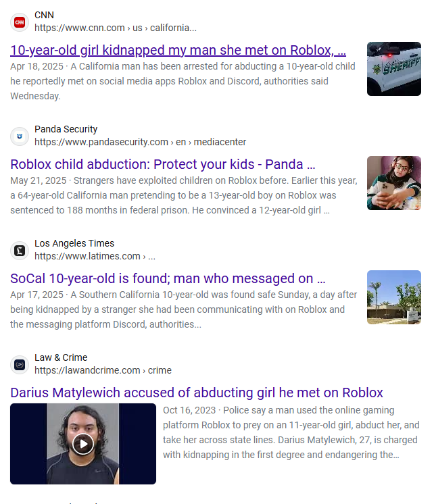Click the Panda Security site name
The width and height of the screenshot is (434, 504).
66,129
